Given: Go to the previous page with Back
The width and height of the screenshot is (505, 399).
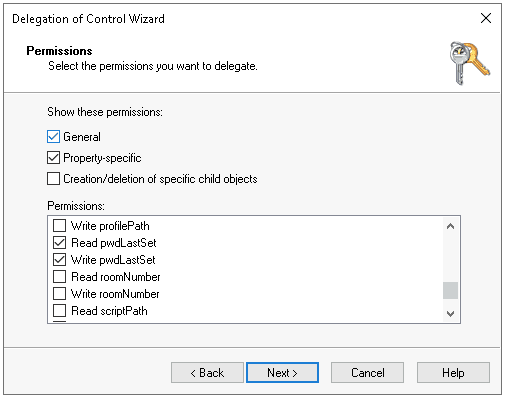Looking at the screenshot, I should click(207, 373).
